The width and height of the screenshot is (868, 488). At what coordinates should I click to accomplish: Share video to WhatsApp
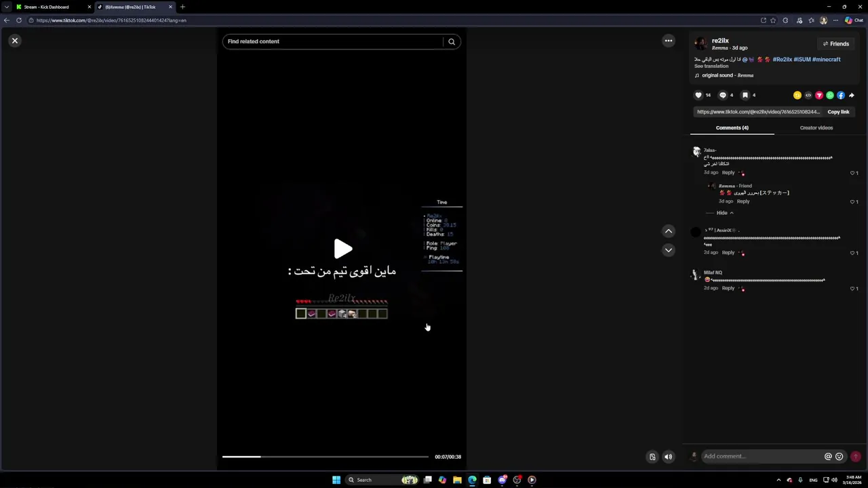pos(830,95)
